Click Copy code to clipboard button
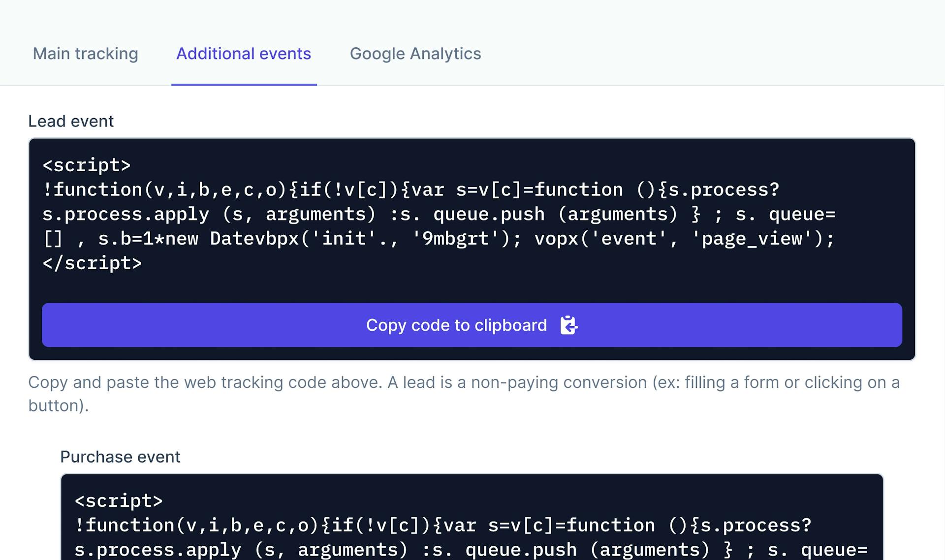 472,325
